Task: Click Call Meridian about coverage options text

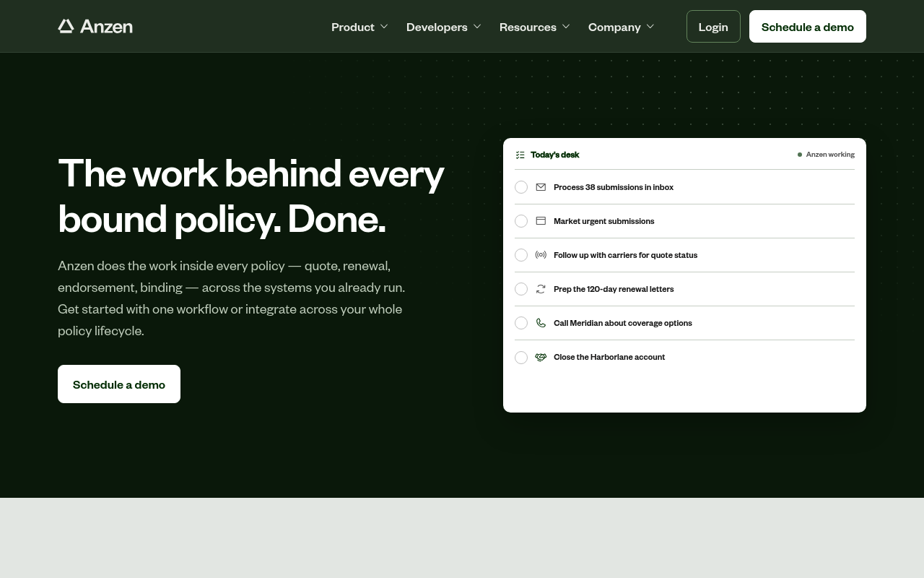Action: point(622,323)
